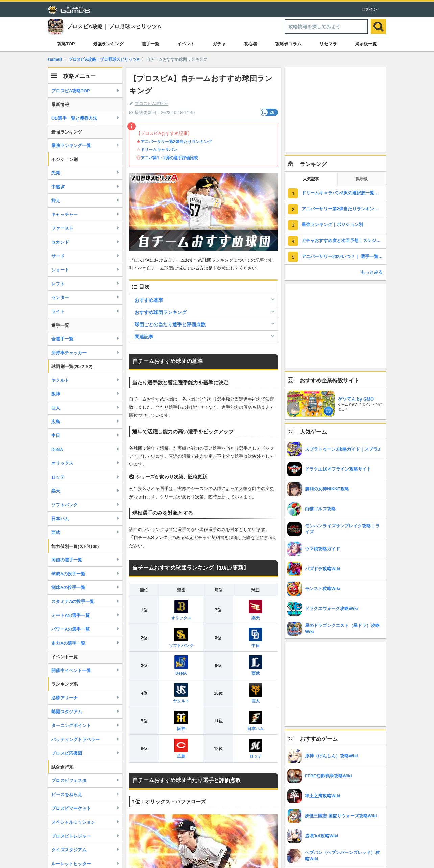Click the Orix team logo in ranking table
This screenshot has width=434, height=868.
[x=181, y=607]
